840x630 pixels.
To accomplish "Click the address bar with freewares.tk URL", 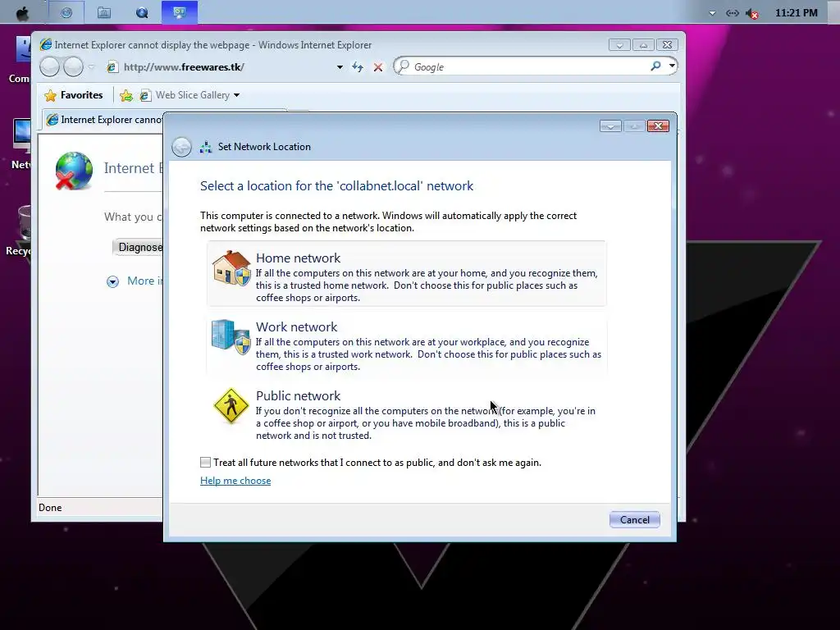I will 224,67.
